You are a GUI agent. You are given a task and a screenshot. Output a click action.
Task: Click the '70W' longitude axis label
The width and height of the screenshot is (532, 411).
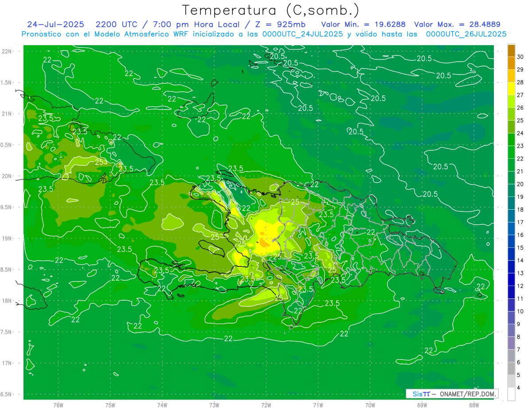point(370,405)
